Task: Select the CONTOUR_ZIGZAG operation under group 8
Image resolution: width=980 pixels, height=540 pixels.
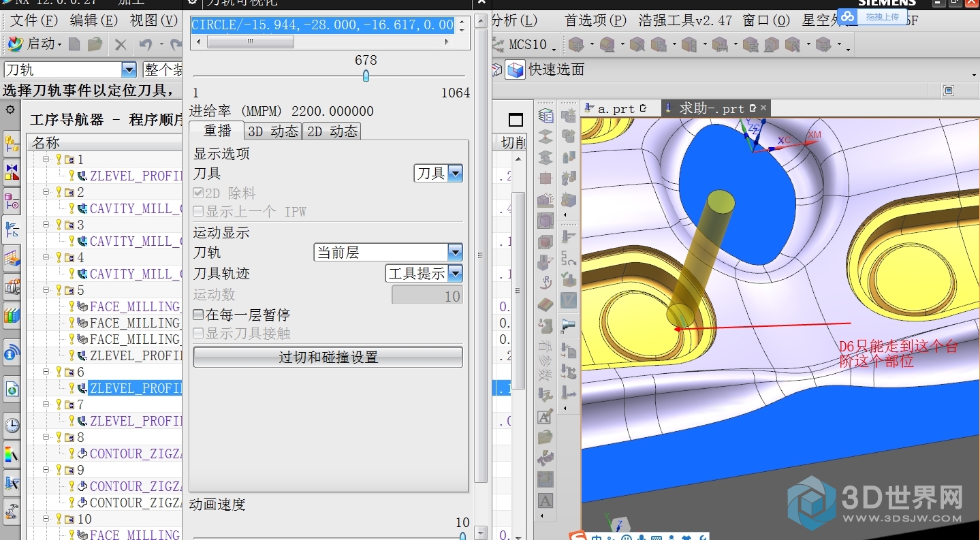Action: (136, 454)
